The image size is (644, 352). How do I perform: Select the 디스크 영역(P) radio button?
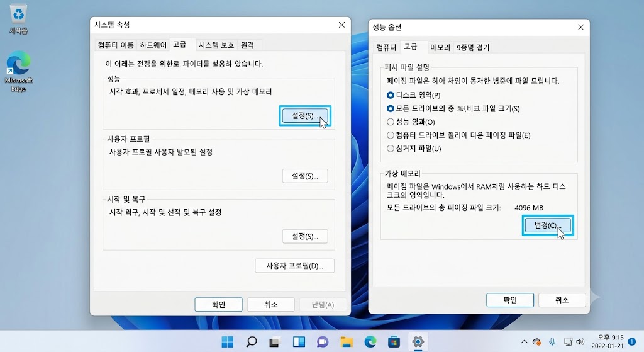coord(391,95)
